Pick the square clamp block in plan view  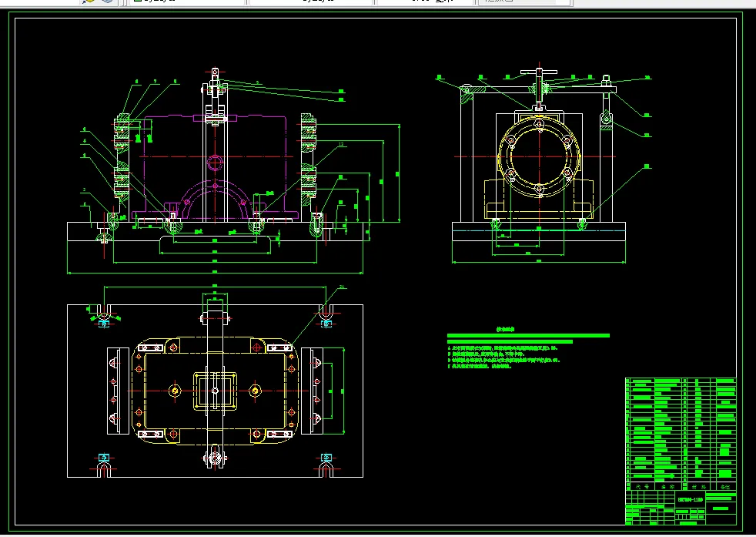point(216,391)
